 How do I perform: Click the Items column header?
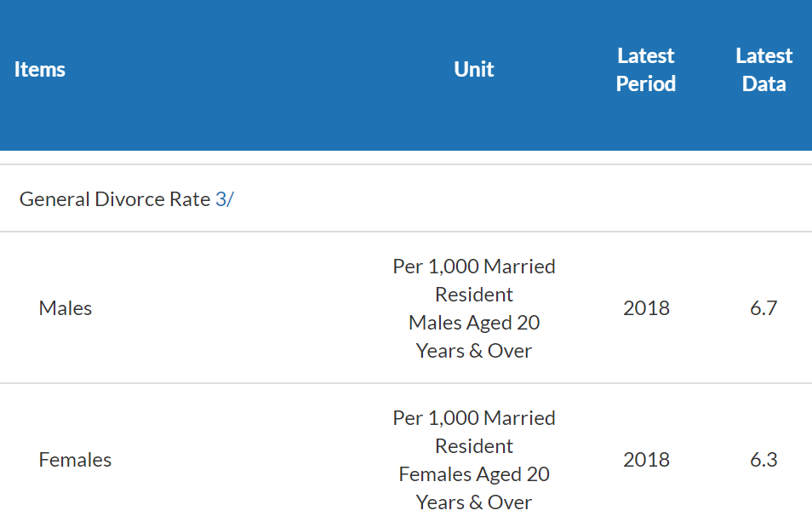tap(40, 70)
